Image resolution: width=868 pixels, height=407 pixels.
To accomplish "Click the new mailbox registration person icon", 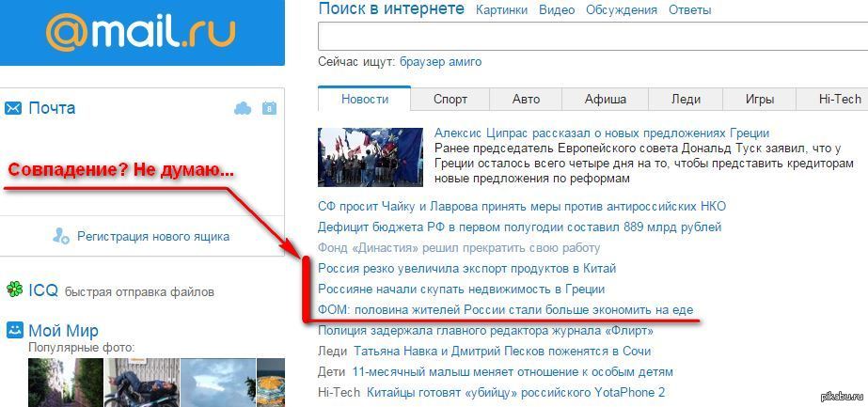I will point(61,236).
